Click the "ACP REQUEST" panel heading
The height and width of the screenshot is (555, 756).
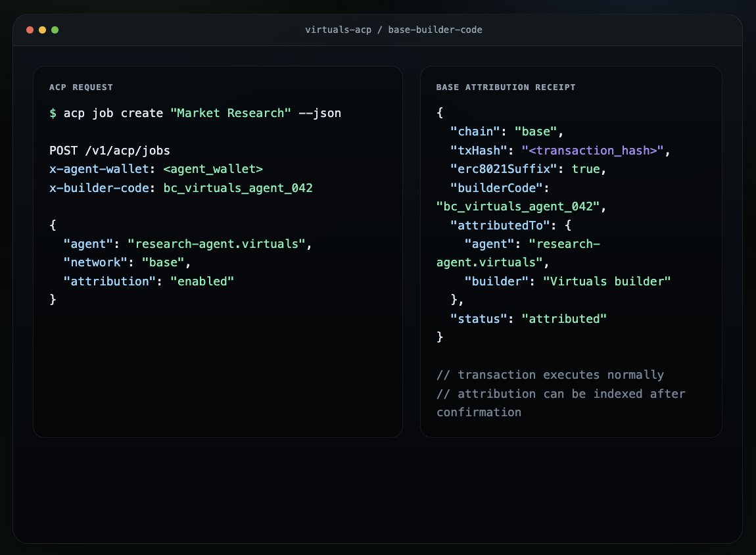81,87
